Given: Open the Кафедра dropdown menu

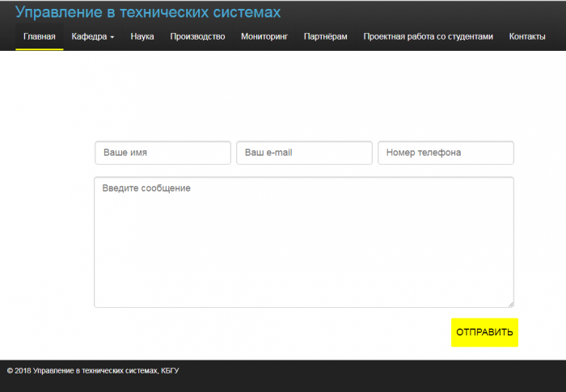Looking at the screenshot, I should [92, 36].
